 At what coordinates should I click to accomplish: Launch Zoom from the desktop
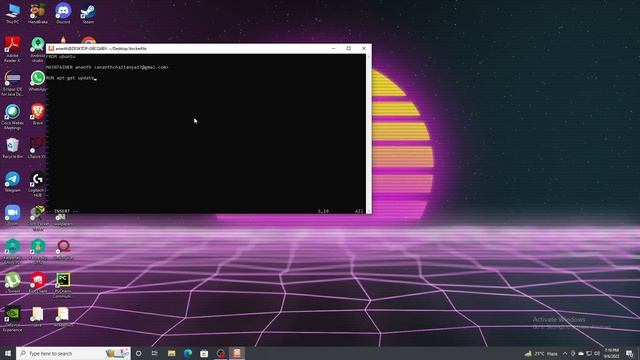[13, 215]
